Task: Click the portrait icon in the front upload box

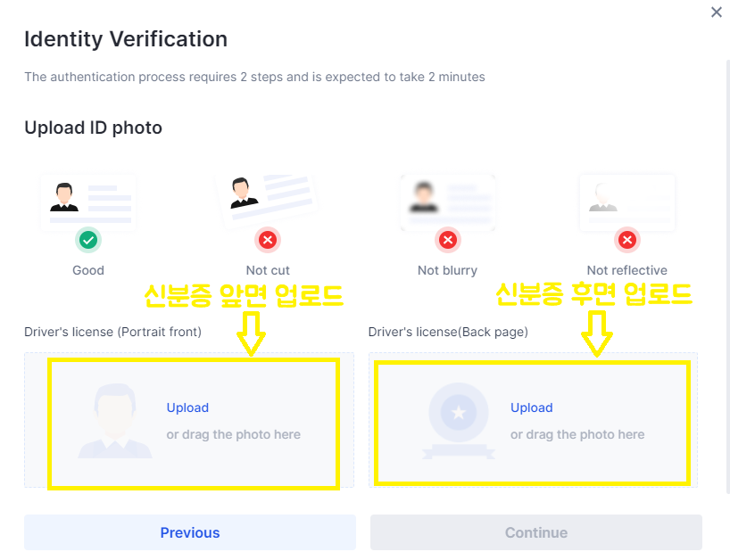Action: tap(114, 421)
